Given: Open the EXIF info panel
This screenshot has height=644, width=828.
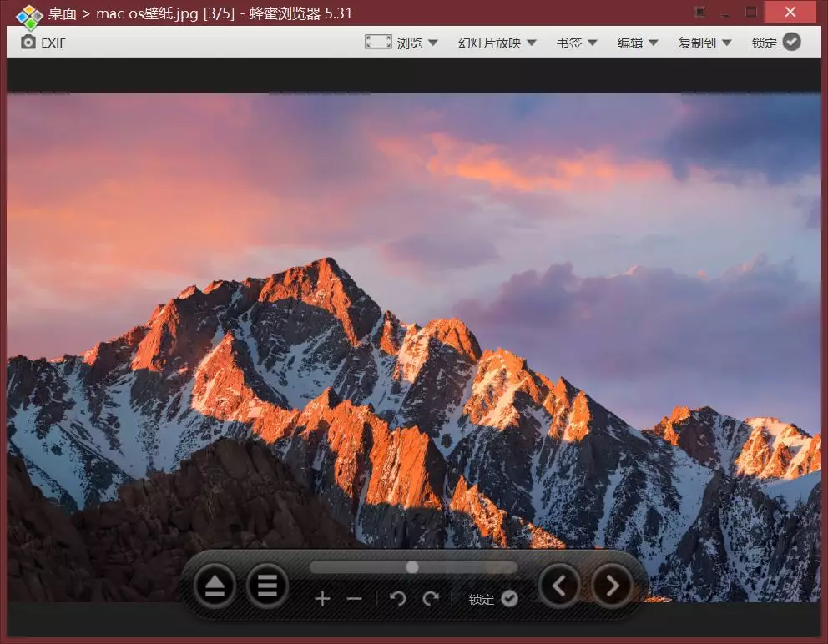Looking at the screenshot, I should [x=43, y=43].
